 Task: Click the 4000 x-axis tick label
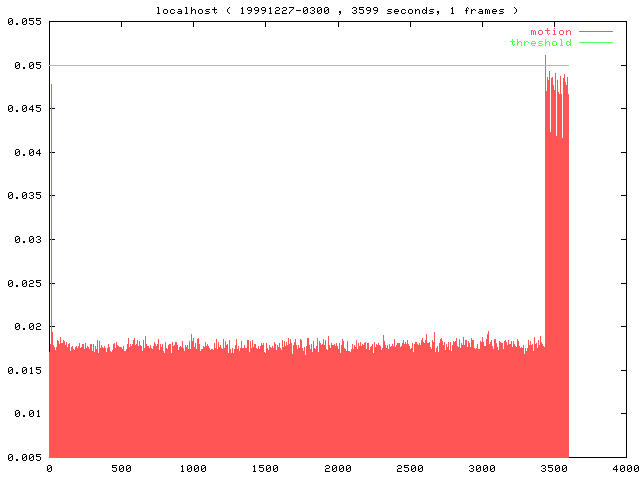click(x=625, y=469)
